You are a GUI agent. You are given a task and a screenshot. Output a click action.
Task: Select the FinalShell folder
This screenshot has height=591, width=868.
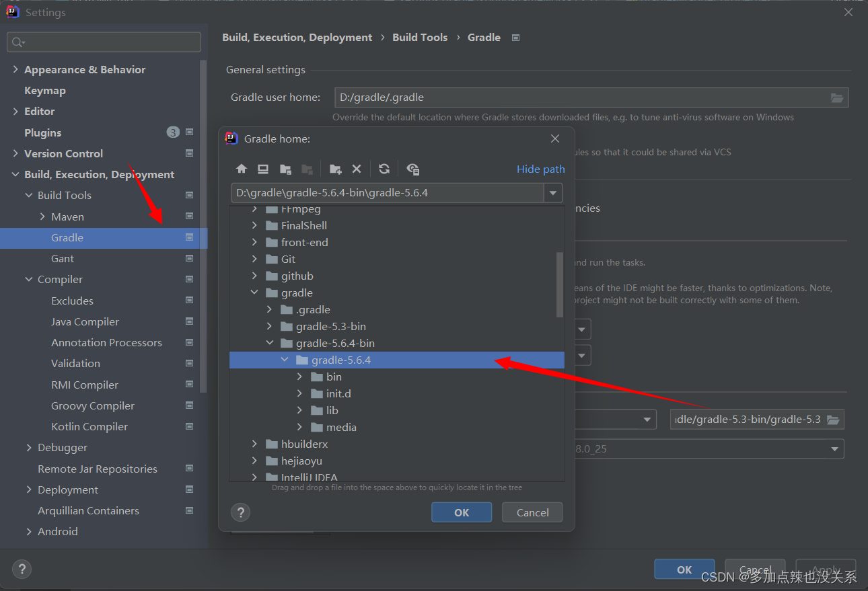tap(304, 225)
